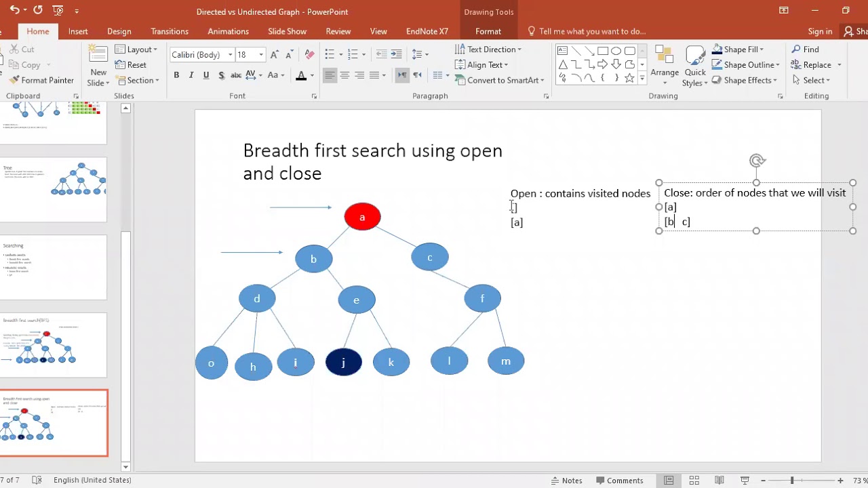Image resolution: width=868 pixels, height=488 pixels.
Task: Click the Format Painter tool
Action: [41, 80]
